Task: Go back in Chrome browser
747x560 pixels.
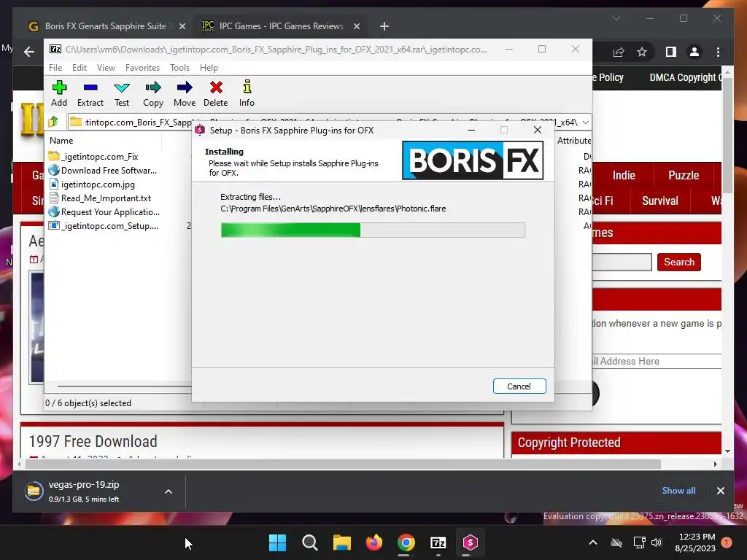Action: (29, 52)
